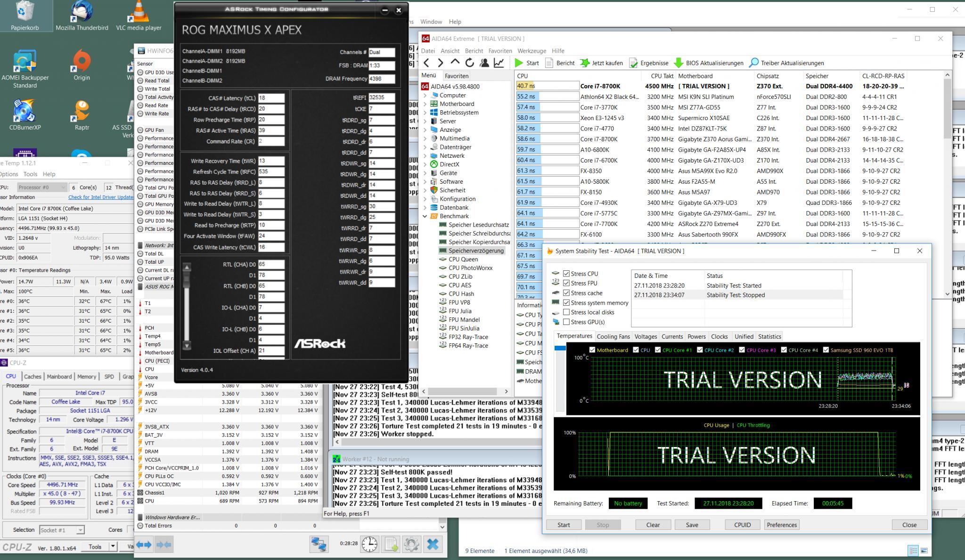Open HWiNFO settings gear icon

pos(411,544)
